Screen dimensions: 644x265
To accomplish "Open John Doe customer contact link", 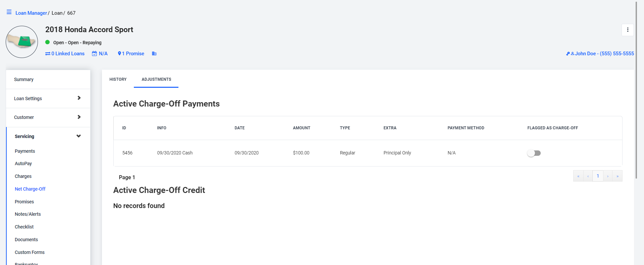I will point(600,54).
